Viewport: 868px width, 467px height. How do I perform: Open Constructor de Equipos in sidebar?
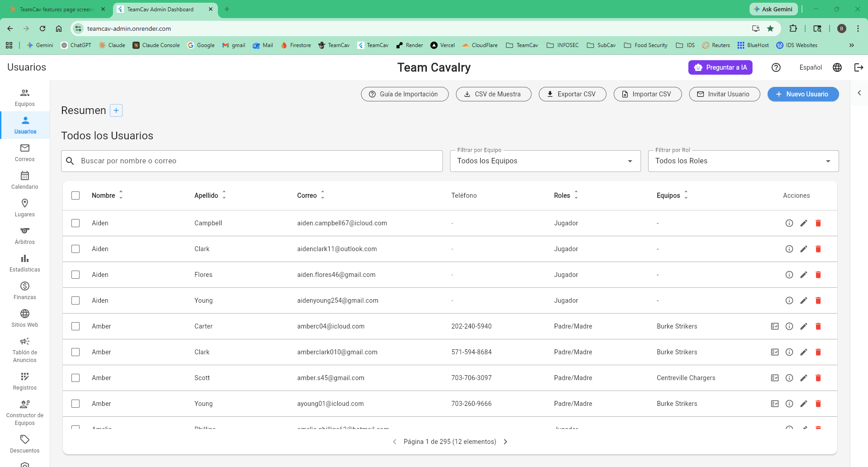pyautogui.click(x=25, y=413)
